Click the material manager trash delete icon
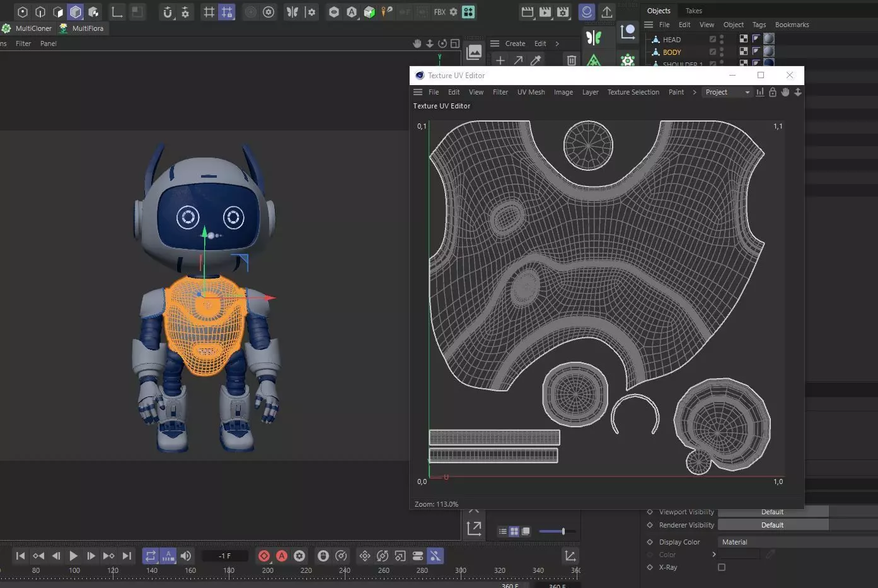The height and width of the screenshot is (588, 878). (x=571, y=61)
